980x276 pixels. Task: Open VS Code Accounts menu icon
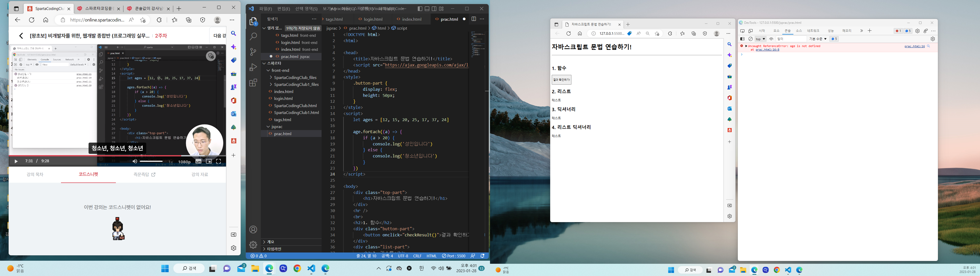click(x=253, y=229)
